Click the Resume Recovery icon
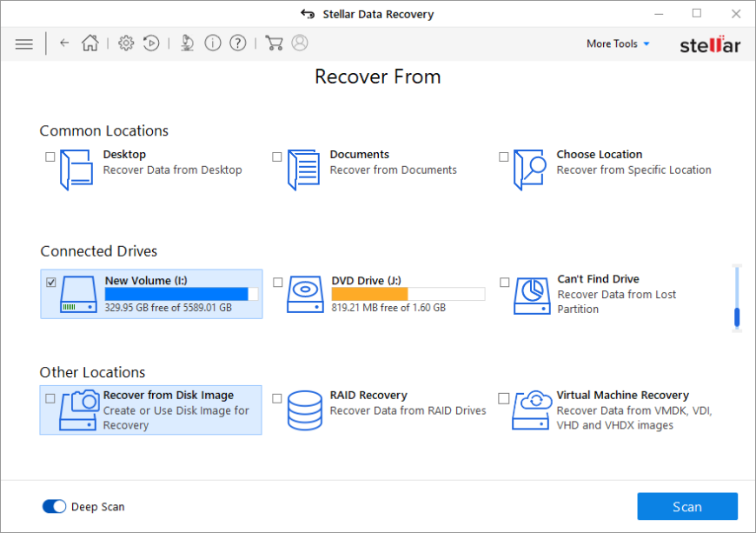 click(151, 43)
